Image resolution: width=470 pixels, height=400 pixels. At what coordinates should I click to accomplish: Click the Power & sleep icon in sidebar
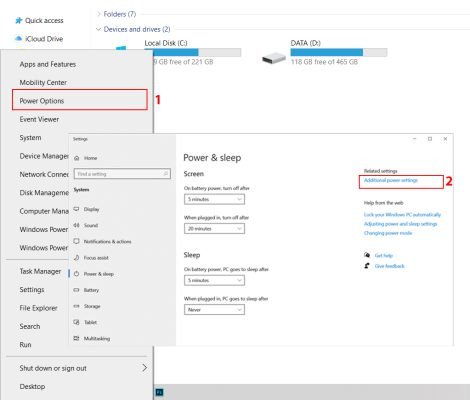pos(76,274)
